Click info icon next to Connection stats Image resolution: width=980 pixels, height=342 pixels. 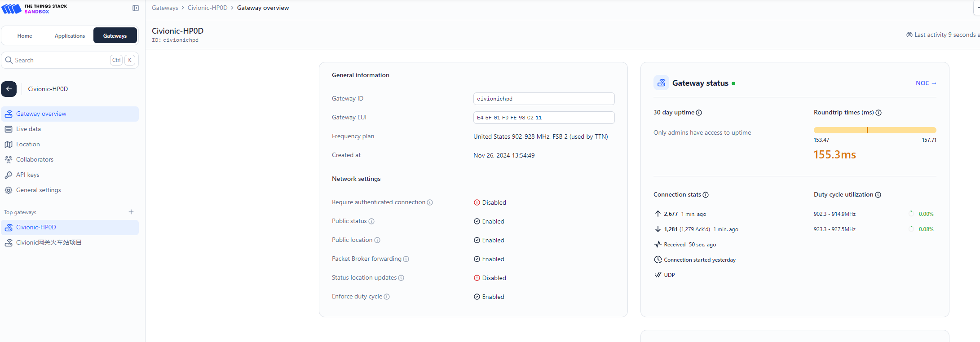[x=706, y=195]
